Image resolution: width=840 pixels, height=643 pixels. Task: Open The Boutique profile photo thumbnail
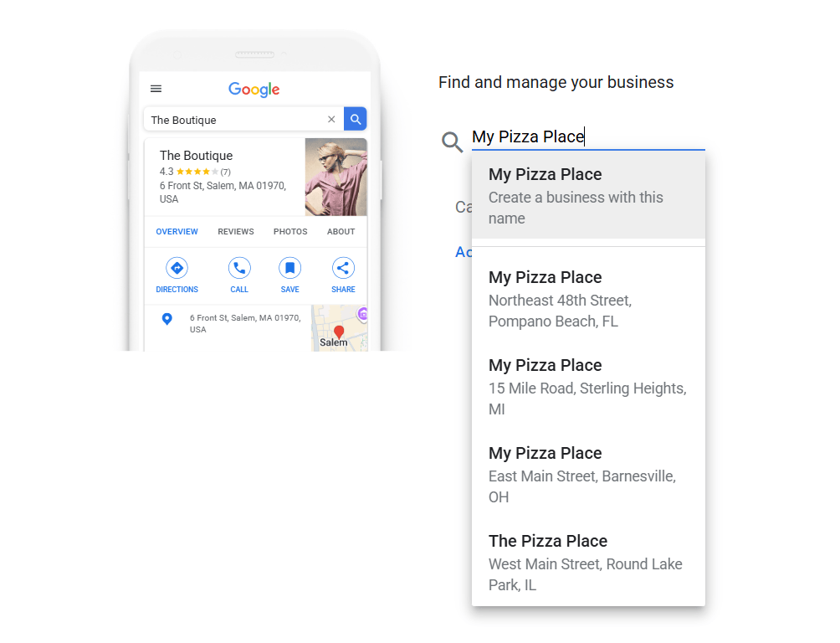click(335, 177)
